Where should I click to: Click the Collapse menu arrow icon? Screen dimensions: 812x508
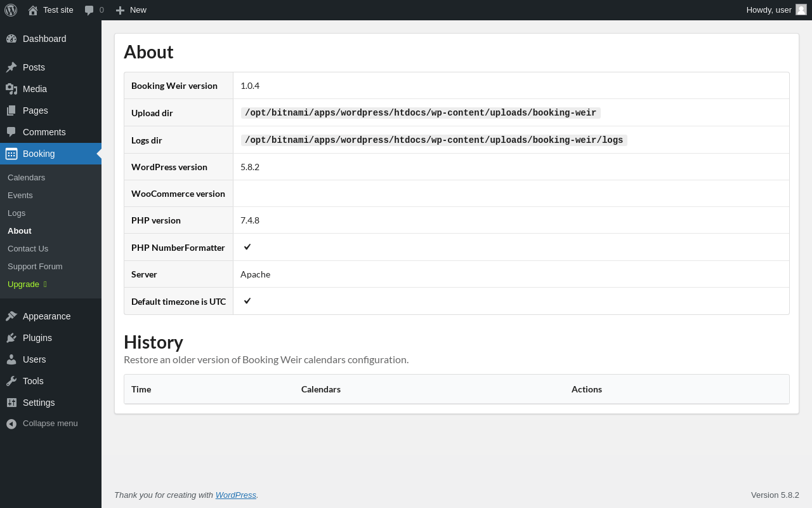[11, 424]
